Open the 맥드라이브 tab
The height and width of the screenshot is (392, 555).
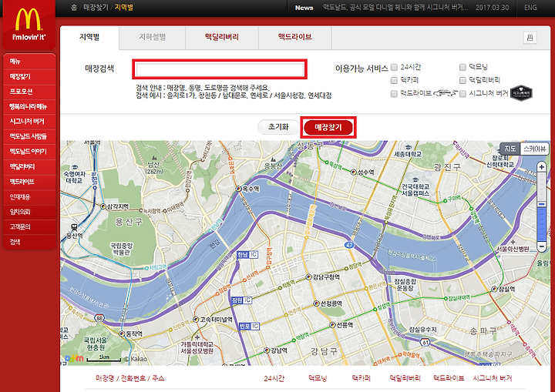click(294, 37)
